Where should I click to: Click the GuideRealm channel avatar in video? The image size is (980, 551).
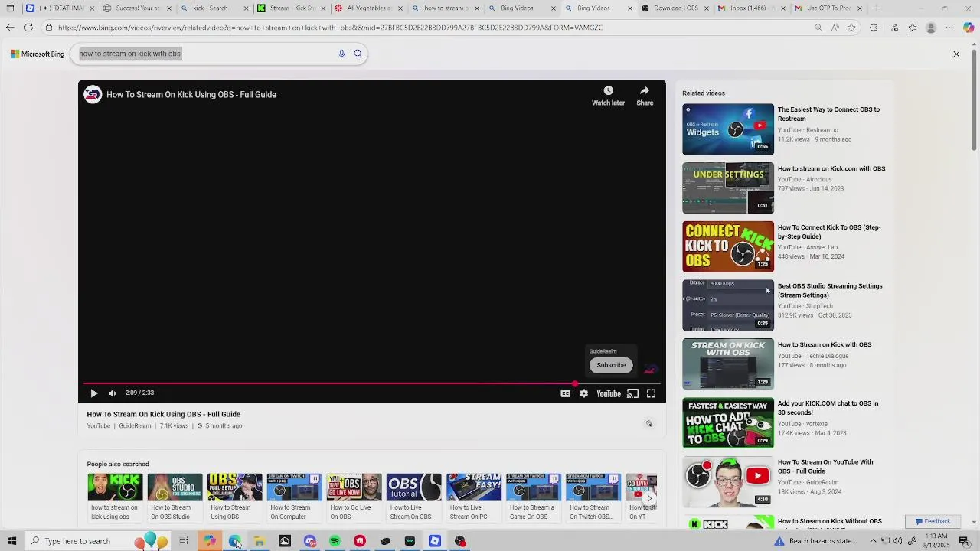93,95
